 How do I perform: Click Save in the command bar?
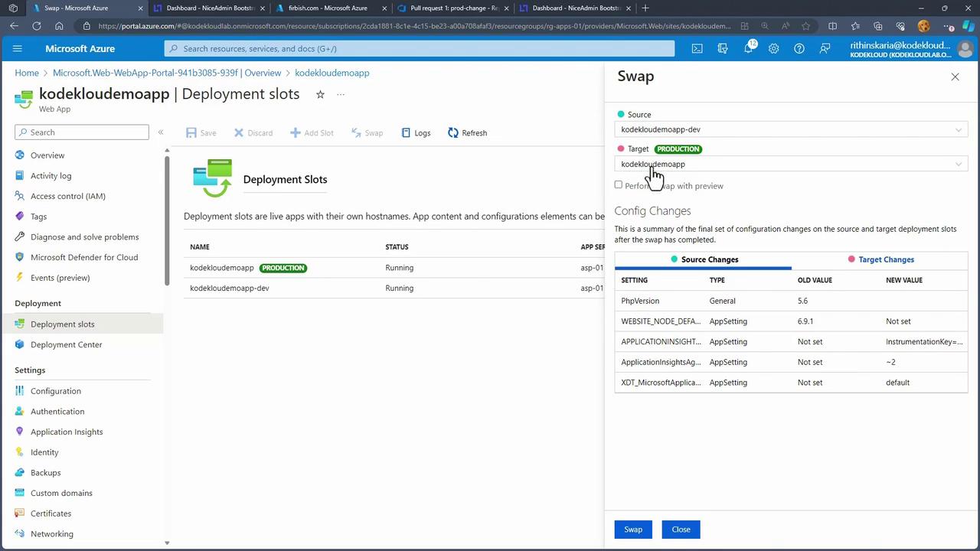pos(201,133)
